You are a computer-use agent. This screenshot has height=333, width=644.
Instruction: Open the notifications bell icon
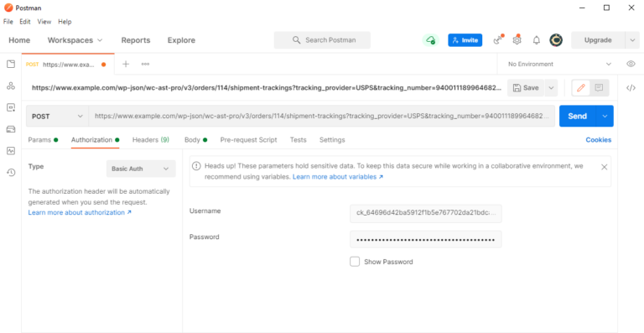point(537,40)
